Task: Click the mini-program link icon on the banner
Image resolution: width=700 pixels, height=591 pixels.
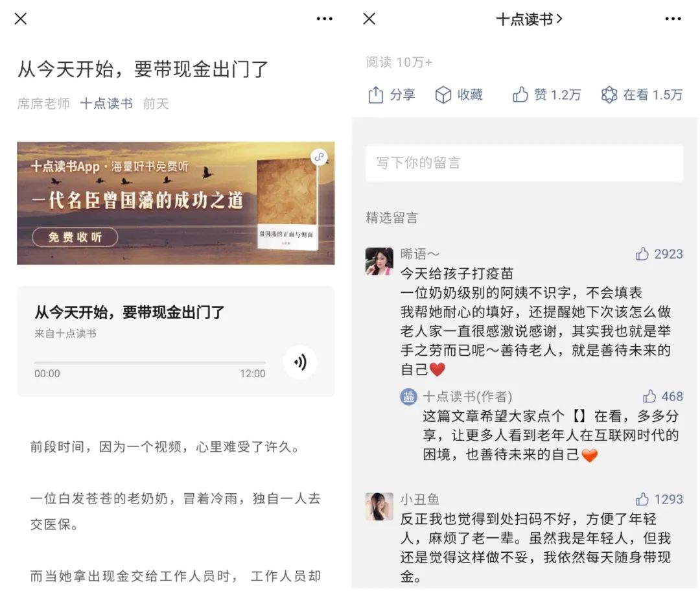Action: click(319, 157)
